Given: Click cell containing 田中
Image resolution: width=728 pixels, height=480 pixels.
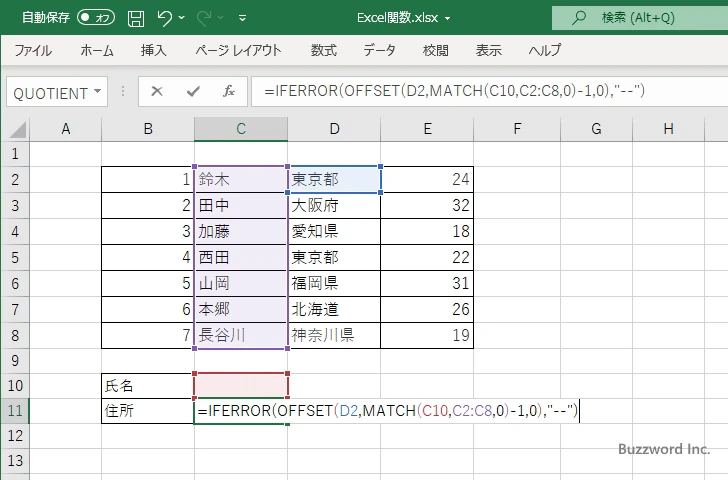Looking at the screenshot, I should click(x=241, y=205).
